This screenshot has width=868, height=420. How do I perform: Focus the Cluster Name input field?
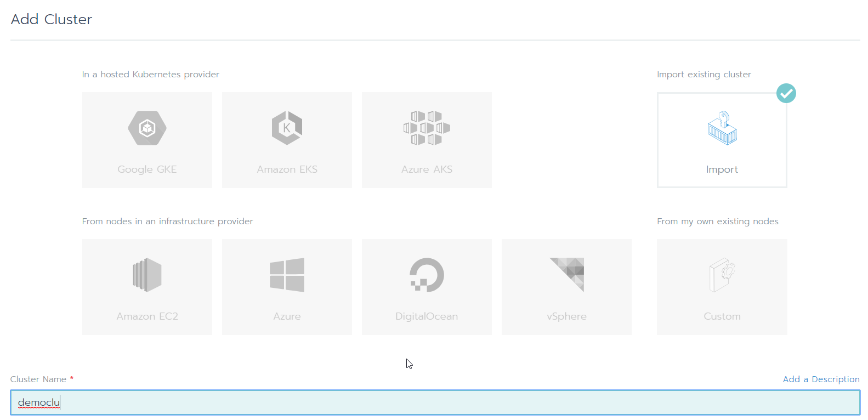coord(435,402)
